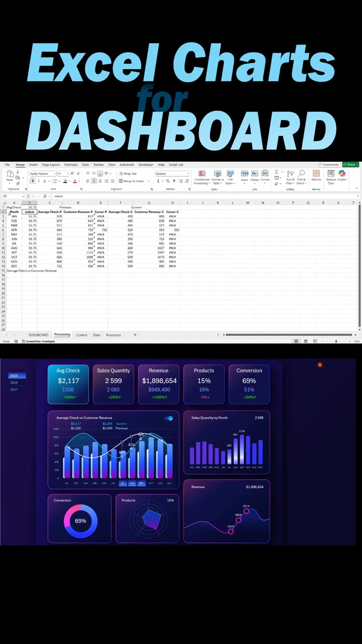362x644 pixels.
Task: Apply accounting dollar number format
Action: [x=158, y=181]
